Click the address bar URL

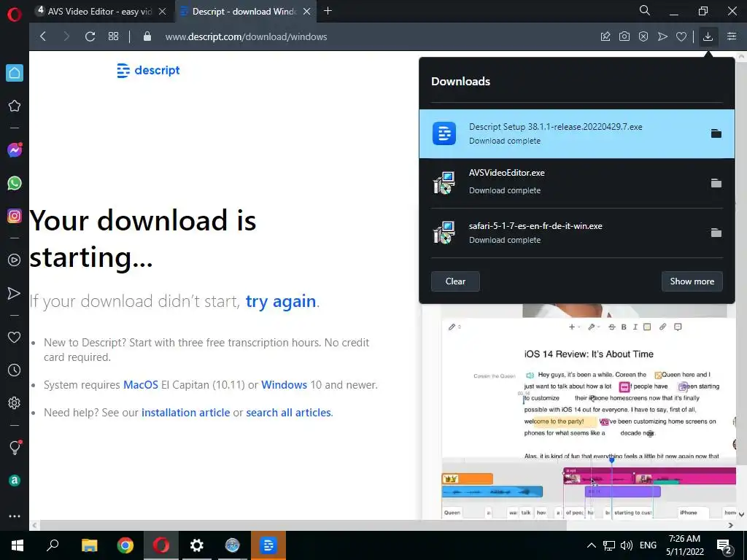pyautogui.click(x=246, y=36)
